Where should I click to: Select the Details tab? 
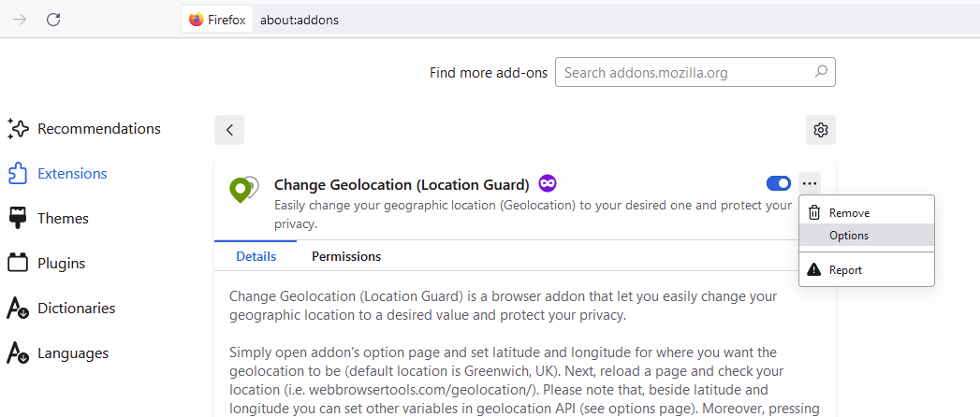256,256
